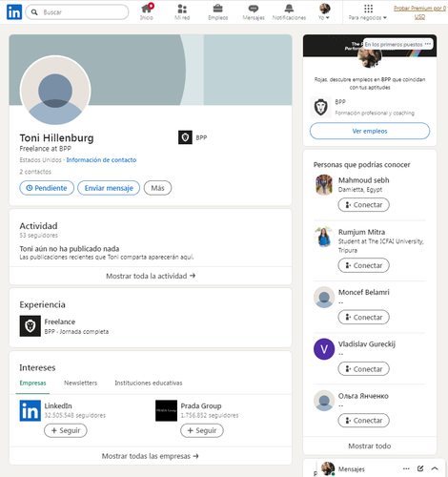Click LinkedIn company name
This screenshot has height=477, width=448.
(58, 406)
